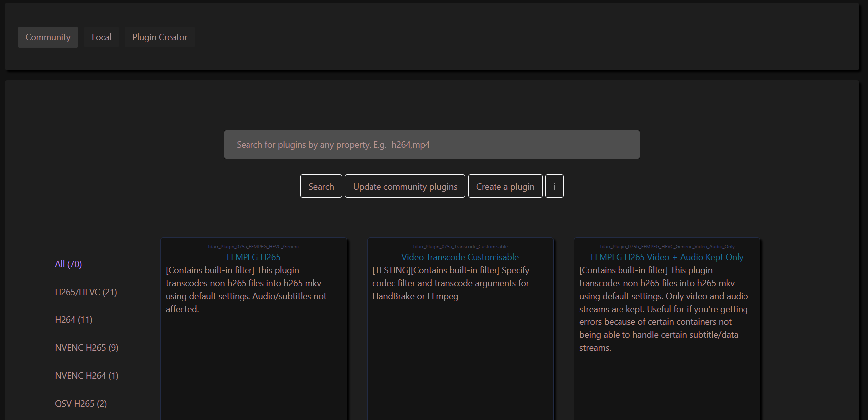The height and width of the screenshot is (420, 868).
Task: Filter by NVENC H264 (1)
Action: pos(87,376)
